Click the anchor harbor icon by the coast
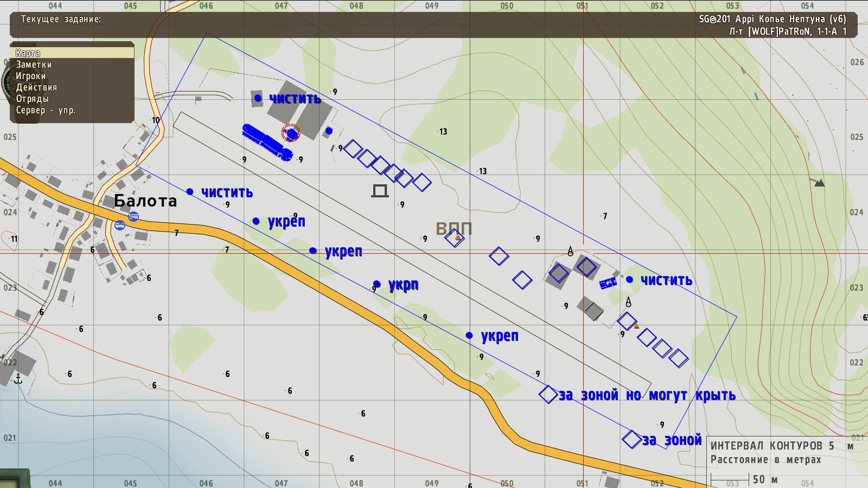This screenshot has width=868, height=488. (x=18, y=378)
